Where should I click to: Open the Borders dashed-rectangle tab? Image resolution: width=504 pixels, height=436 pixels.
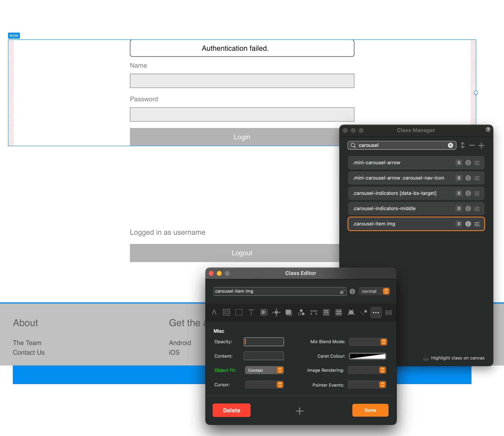coord(239,312)
